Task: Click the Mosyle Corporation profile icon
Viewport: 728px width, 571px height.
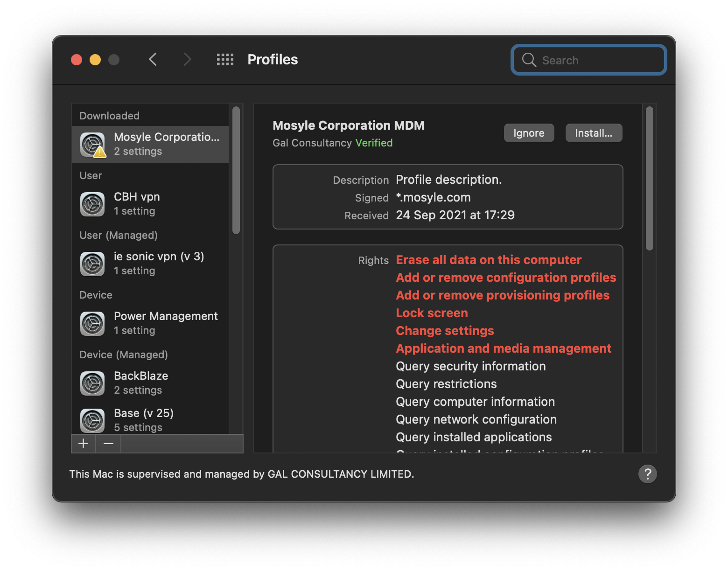Action: tap(93, 145)
